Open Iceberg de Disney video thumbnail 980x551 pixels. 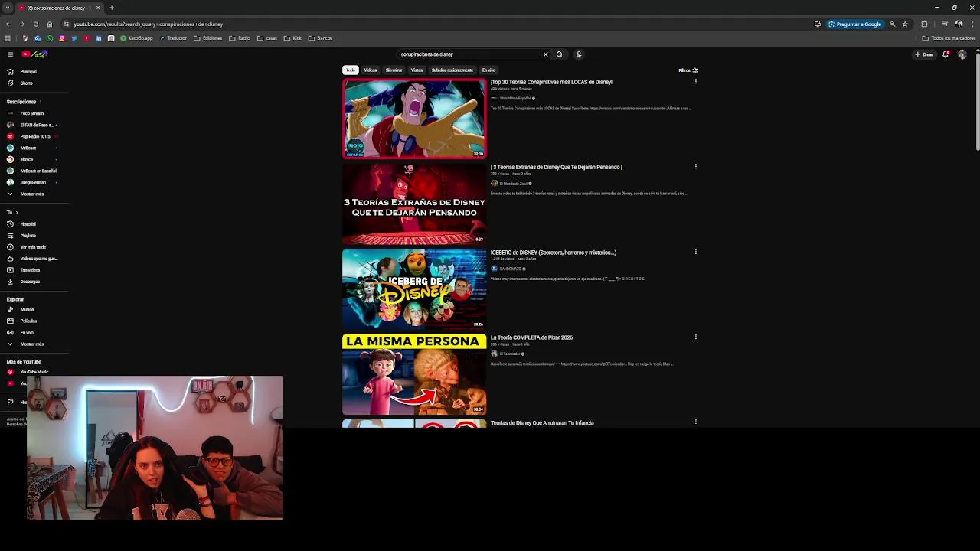tap(414, 289)
